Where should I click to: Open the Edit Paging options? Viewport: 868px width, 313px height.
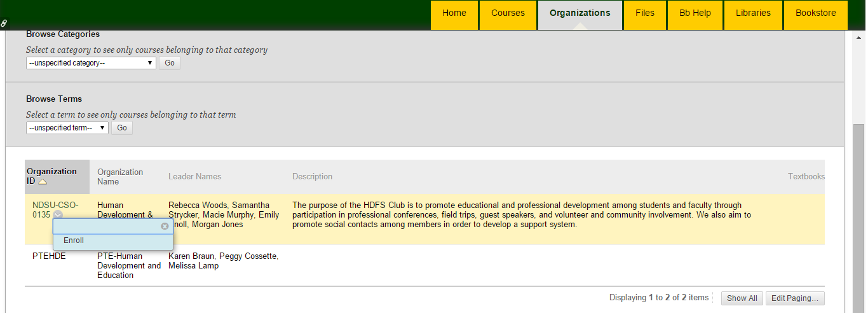pos(795,298)
